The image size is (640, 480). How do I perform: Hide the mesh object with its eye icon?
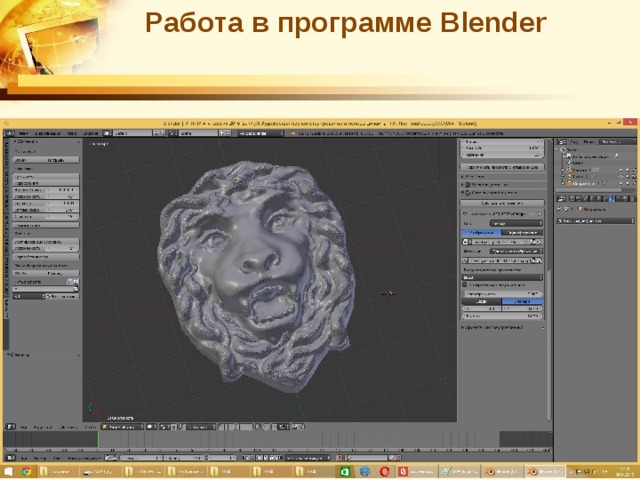[x=621, y=183]
